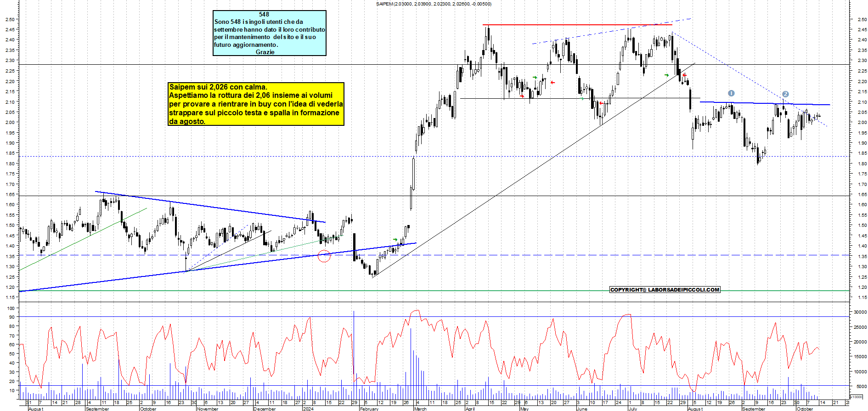Click the blue circle marker numbered 2
The height and width of the screenshot is (411, 868).
[x=785, y=94]
